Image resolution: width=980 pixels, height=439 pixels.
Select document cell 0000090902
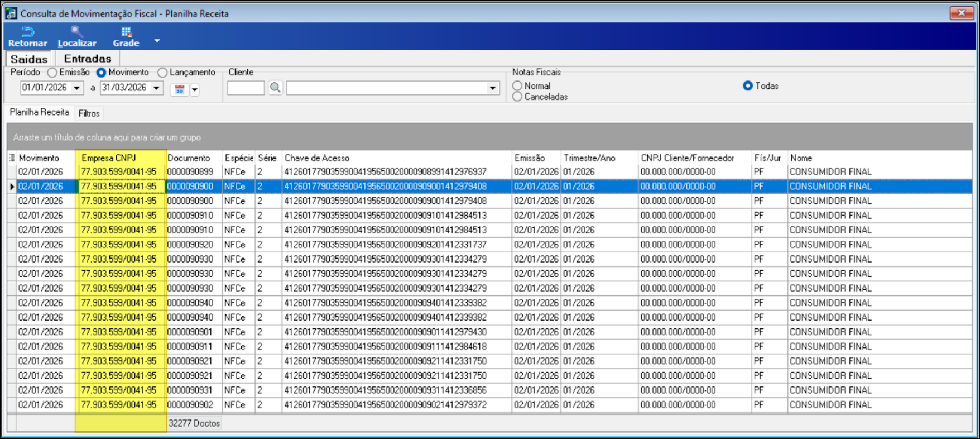pos(194,404)
